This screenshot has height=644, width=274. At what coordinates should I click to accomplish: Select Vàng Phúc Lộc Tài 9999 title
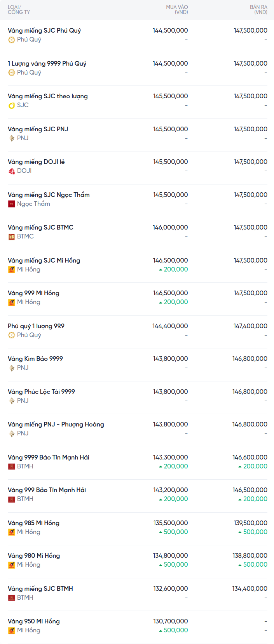[x=41, y=392]
